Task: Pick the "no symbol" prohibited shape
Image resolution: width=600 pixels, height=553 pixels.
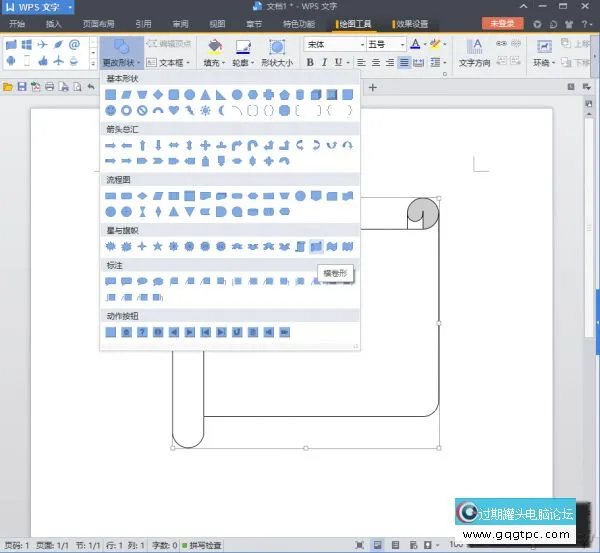Action: click(142, 110)
